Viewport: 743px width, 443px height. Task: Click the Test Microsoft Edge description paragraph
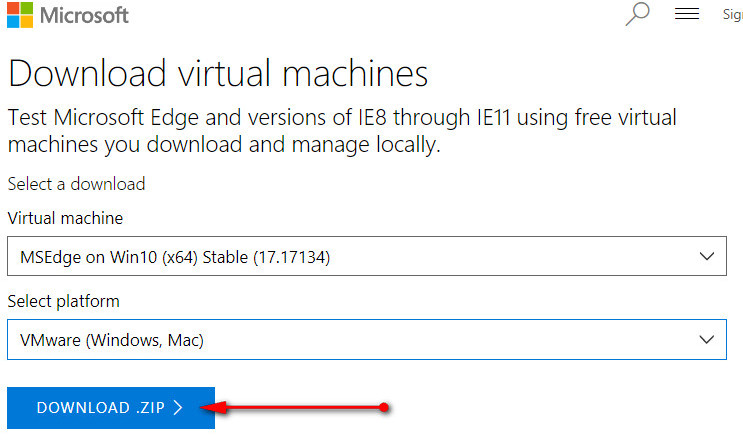[342, 131]
